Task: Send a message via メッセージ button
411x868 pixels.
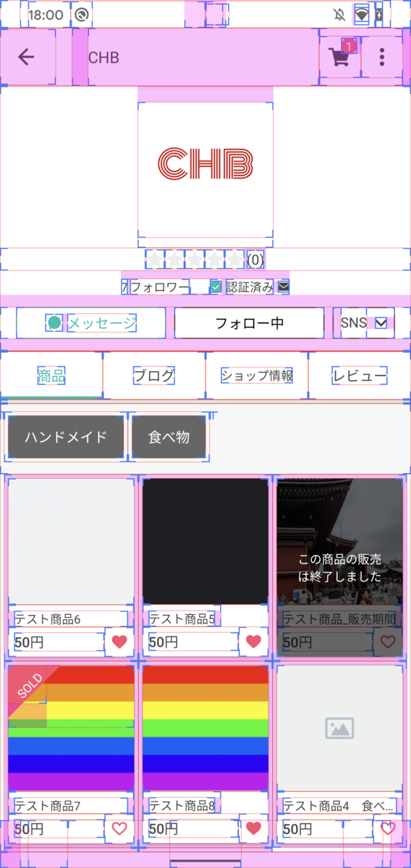Action: pyautogui.click(x=91, y=323)
